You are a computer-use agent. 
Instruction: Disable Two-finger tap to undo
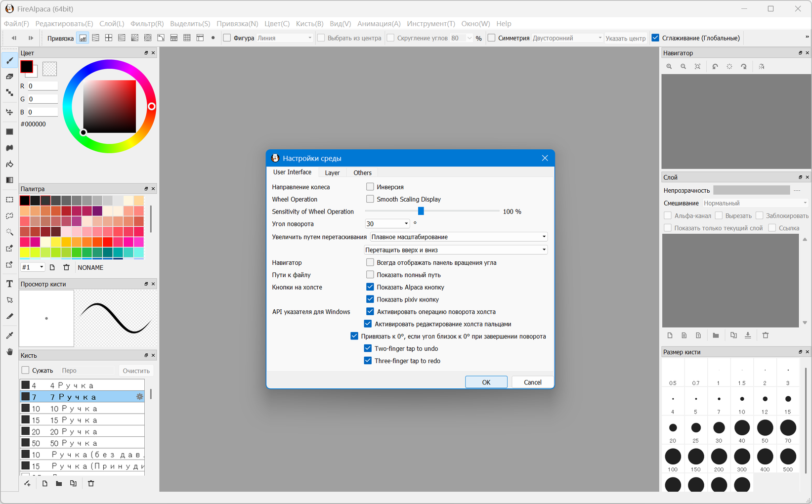pos(368,348)
